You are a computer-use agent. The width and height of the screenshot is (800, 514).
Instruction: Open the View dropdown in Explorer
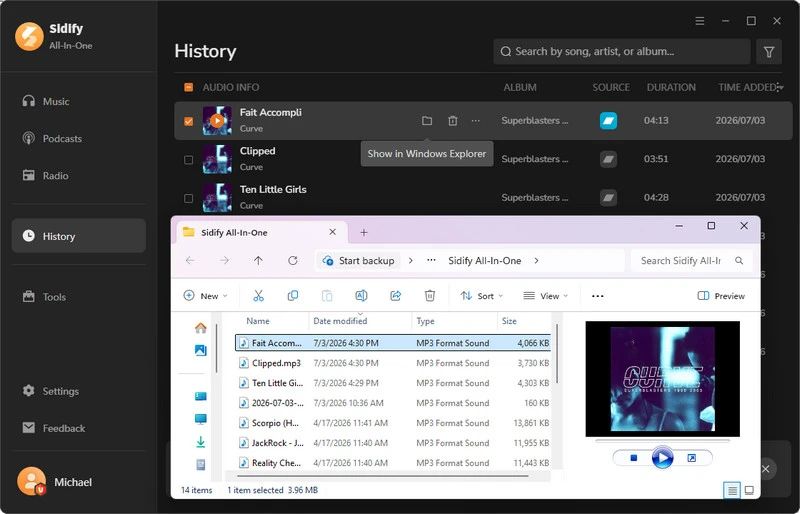545,296
